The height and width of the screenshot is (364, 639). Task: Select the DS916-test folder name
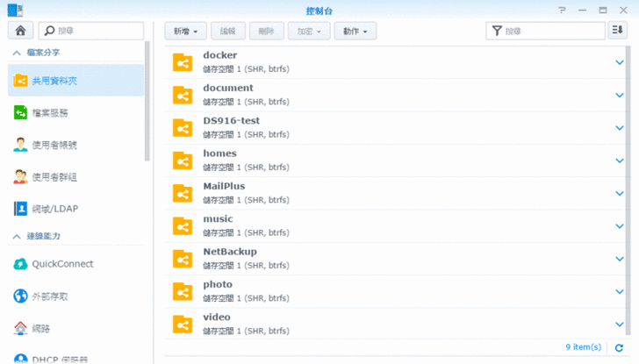[x=232, y=120]
